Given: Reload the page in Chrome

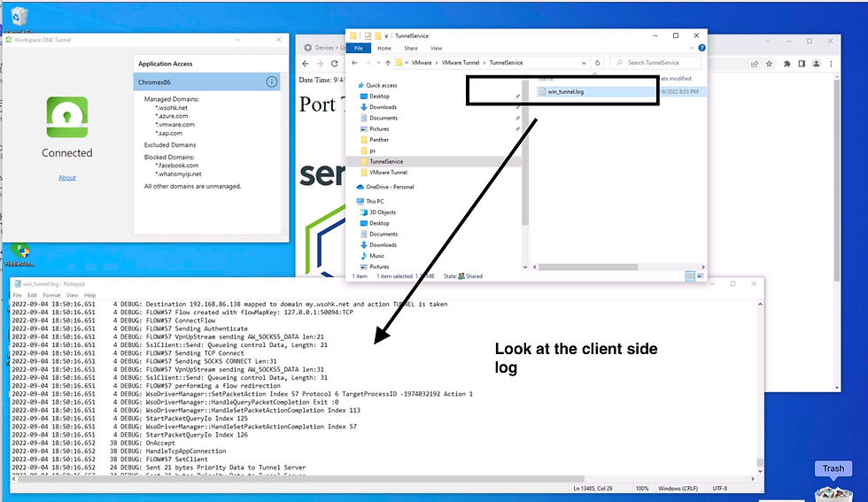Looking at the screenshot, I should pyautogui.click(x=335, y=64).
